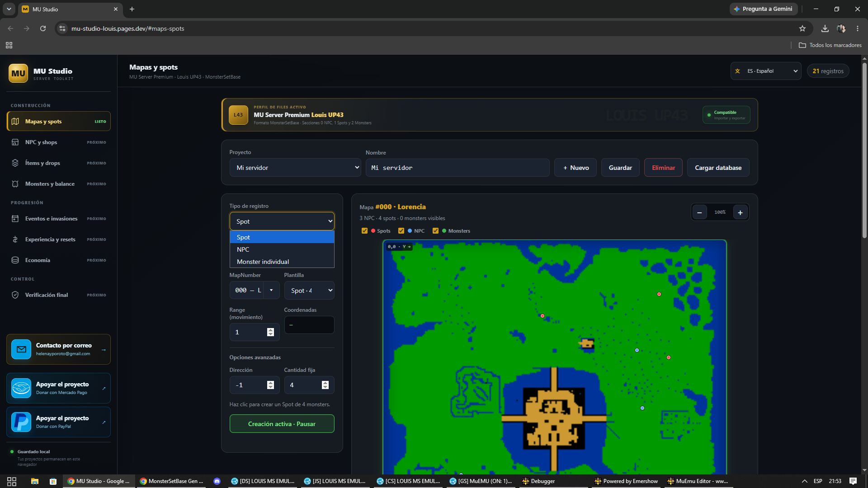
Task: Open Experiencia y resets section
Action: coord(59,239)
